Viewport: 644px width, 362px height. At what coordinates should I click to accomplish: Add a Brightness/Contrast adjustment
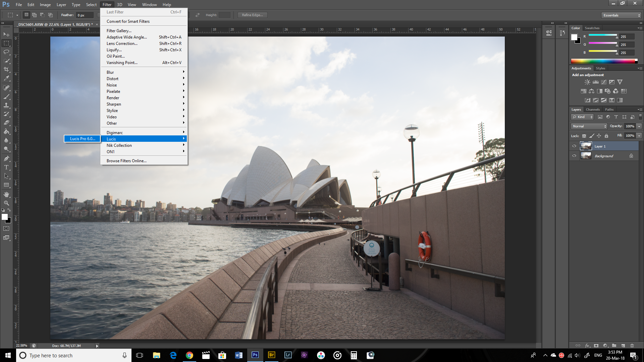point(587,82)
